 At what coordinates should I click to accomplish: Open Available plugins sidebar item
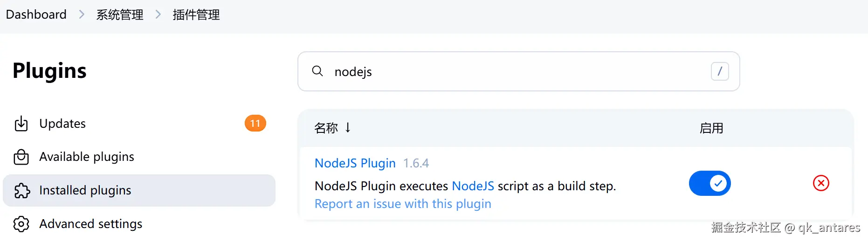coord(87,157)
